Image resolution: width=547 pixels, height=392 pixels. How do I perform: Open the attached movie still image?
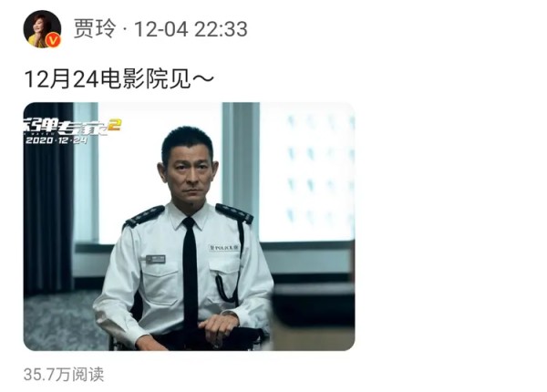pos(189,226)
